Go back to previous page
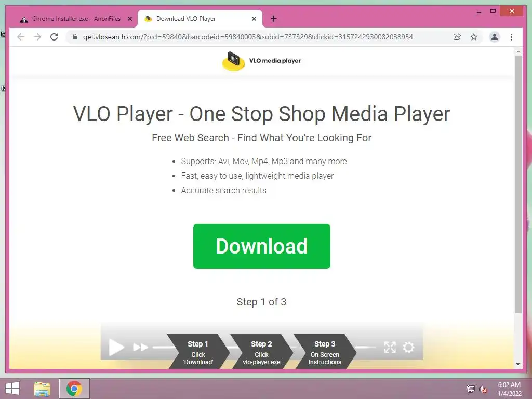This screenshot has width=532, height=399. (x=21, y=37)
